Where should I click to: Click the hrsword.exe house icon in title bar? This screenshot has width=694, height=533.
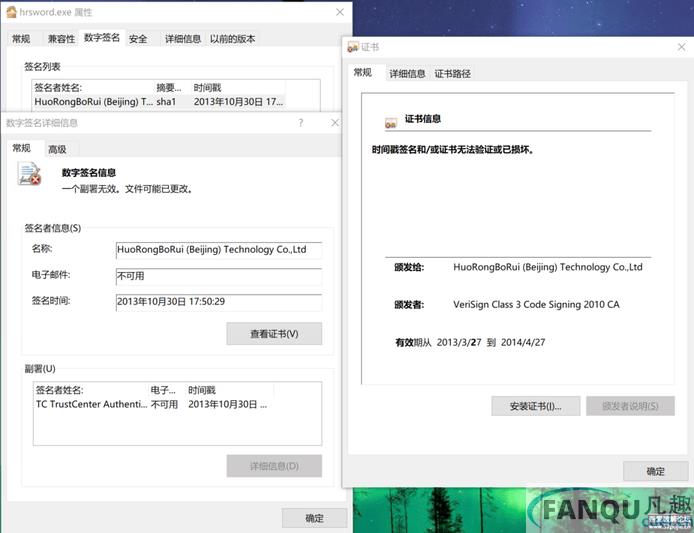[x=11, y=12]
